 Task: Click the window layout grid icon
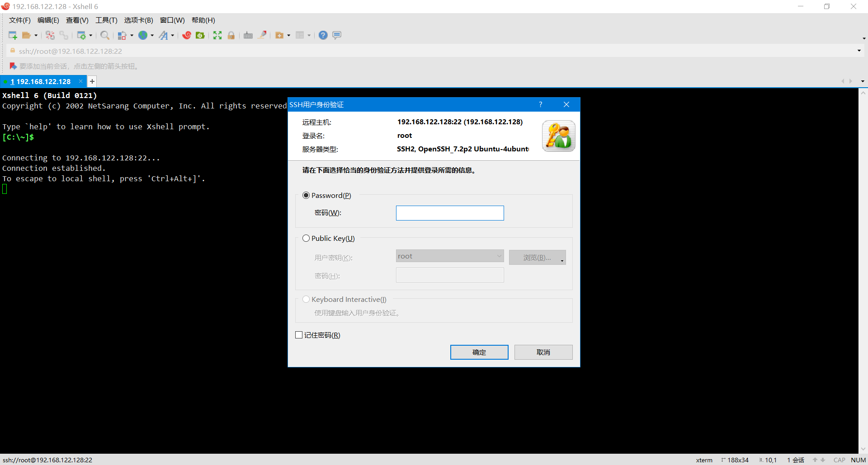click(x=300, y=35)
